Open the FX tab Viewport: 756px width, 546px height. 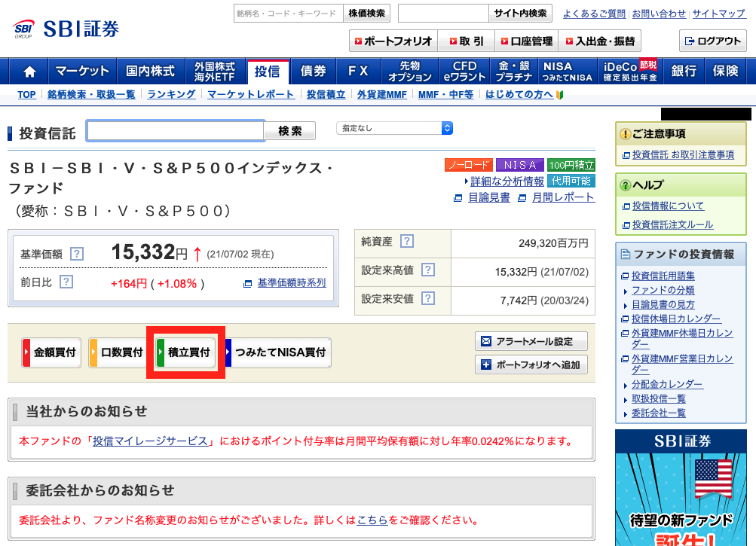[358, 72]
